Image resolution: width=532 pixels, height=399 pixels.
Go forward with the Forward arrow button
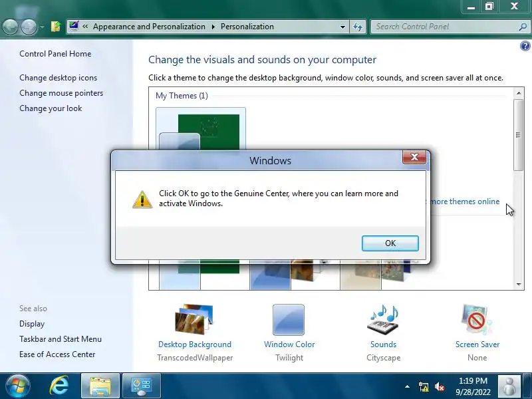click(x=29, y=27)
